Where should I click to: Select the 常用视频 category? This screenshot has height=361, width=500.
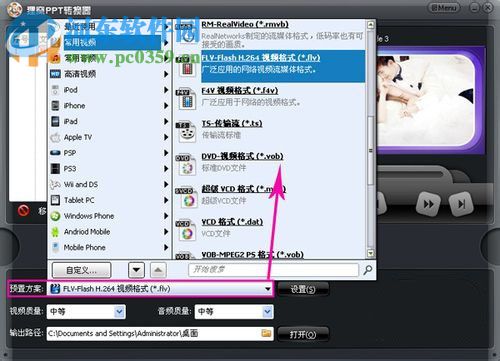tap(112, 42)
